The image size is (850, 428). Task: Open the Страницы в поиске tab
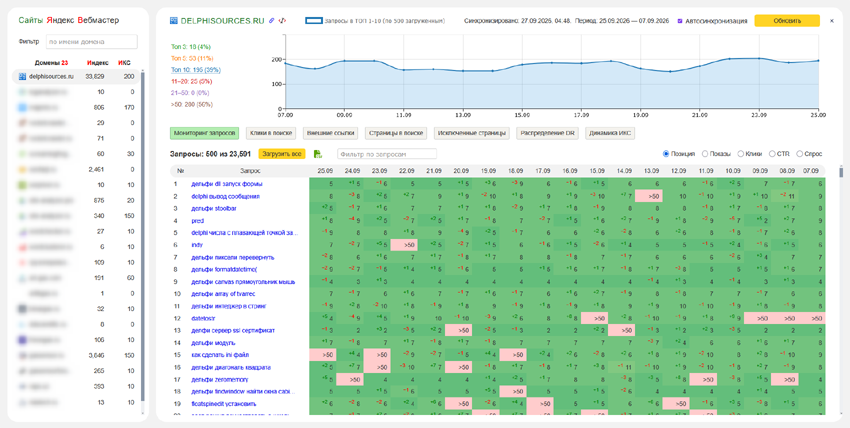coord(396,133)
